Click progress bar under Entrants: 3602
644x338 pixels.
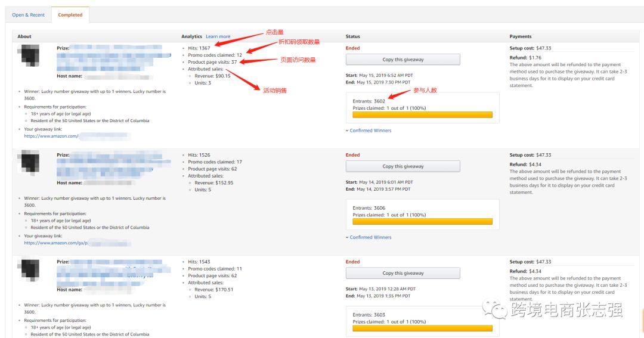(x=422, y=115)
